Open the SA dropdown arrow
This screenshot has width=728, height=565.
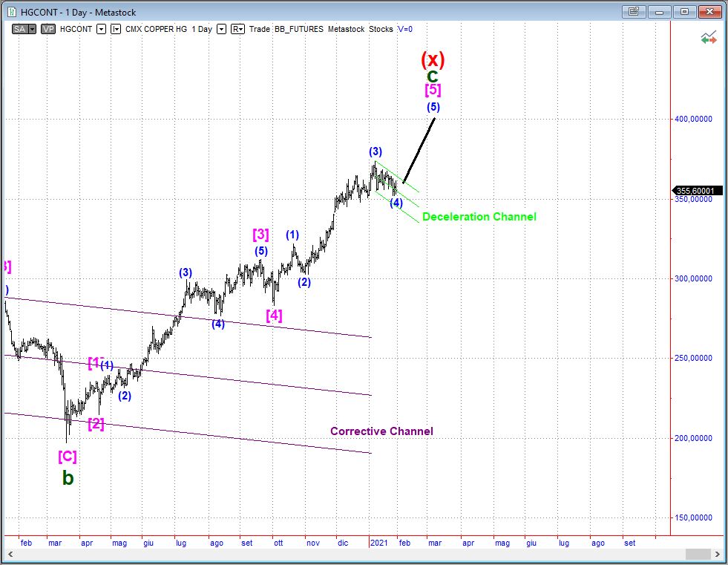[x=32, y=29]
